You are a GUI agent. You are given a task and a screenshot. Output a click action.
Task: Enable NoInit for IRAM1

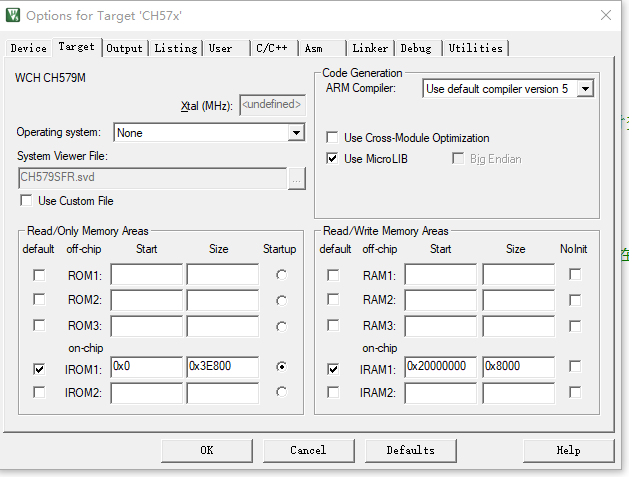point(575,366)
